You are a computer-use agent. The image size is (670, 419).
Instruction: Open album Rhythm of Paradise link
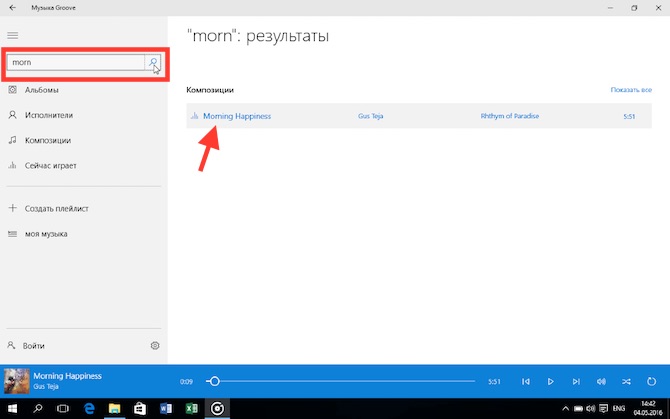coord(510,116)
